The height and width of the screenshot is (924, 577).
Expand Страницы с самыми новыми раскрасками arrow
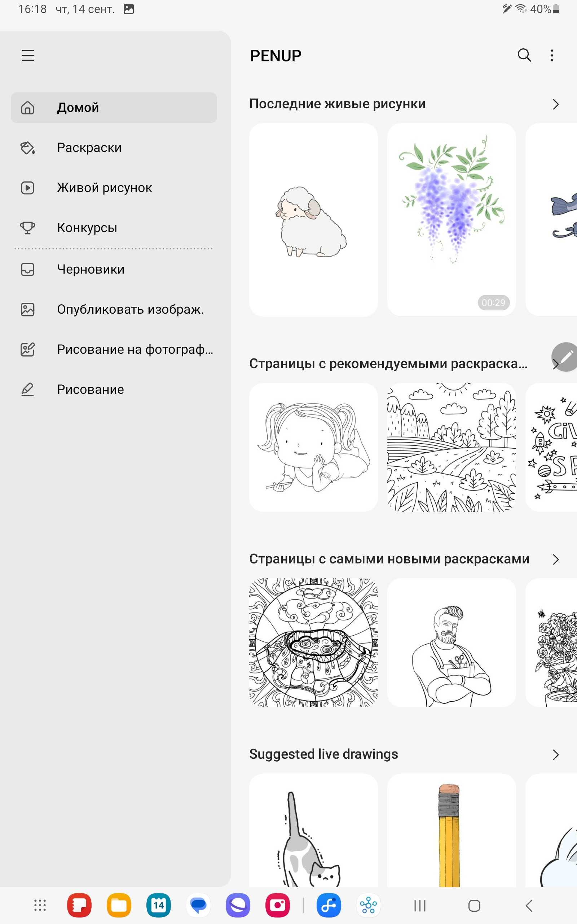(556, 559)
